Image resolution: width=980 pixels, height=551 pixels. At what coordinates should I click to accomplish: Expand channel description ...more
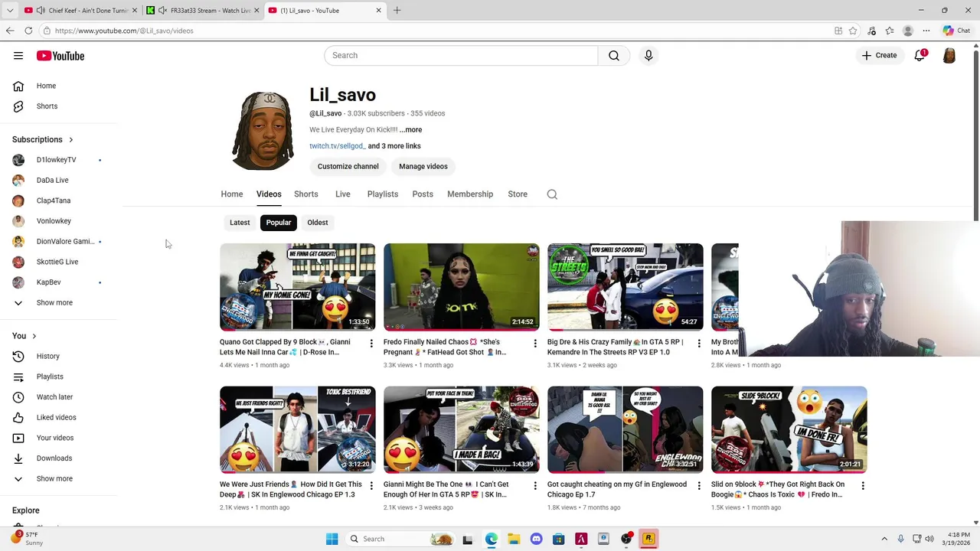tap(410, 130)
